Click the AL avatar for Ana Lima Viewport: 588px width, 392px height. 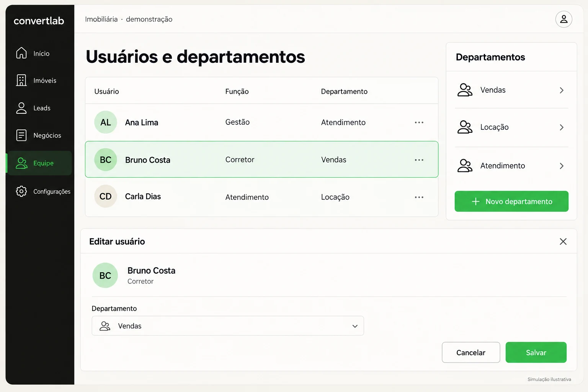[x=106, y=122]
